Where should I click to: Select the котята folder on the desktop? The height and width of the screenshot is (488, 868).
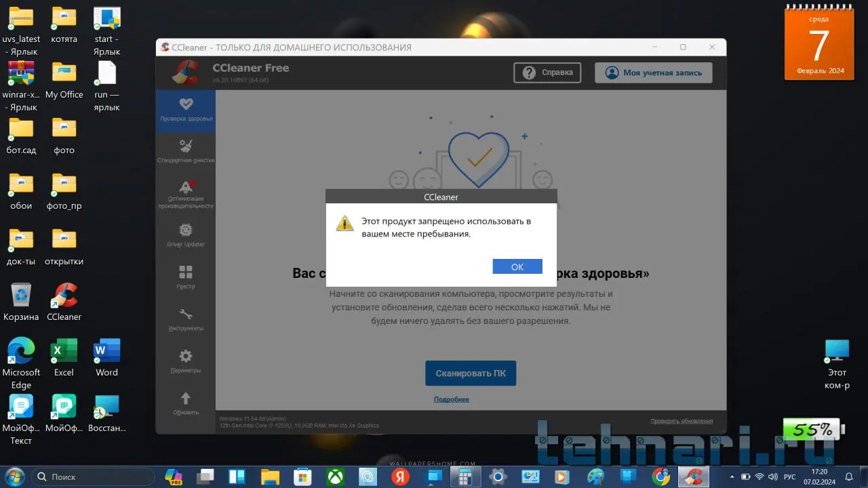tap(64, 25)
